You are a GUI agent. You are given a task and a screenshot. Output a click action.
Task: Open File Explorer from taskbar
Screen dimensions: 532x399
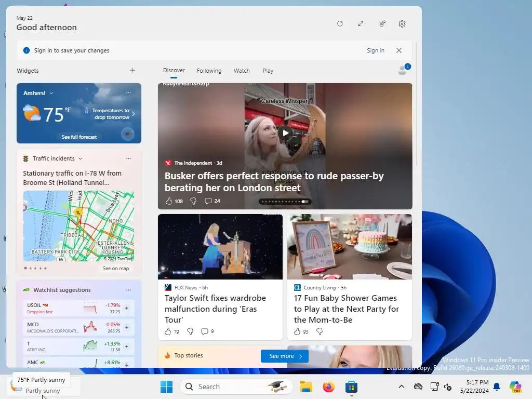[305, 387]
